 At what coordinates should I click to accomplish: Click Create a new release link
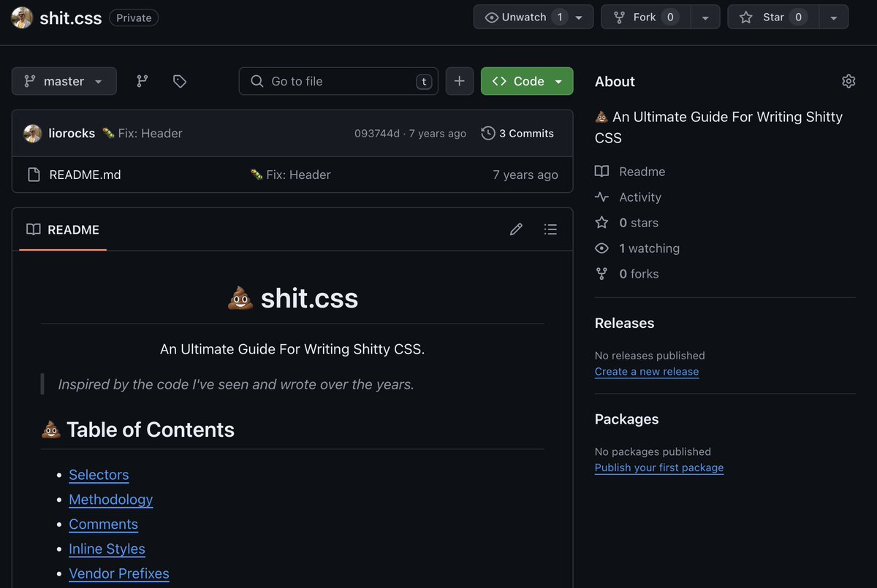647,372
